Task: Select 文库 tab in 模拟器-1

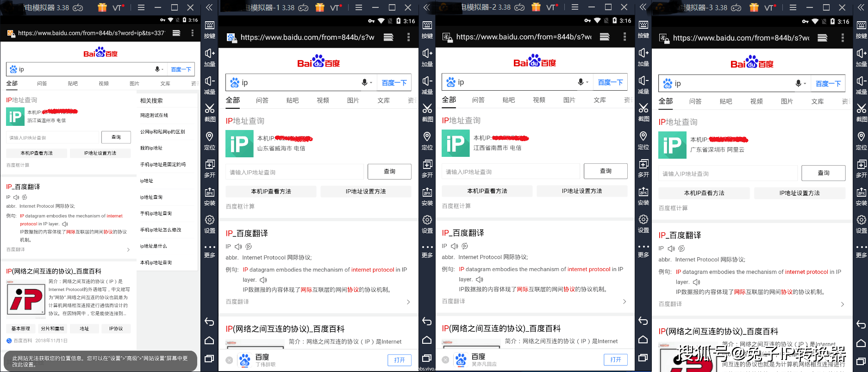Action: (x=384, y=100)
